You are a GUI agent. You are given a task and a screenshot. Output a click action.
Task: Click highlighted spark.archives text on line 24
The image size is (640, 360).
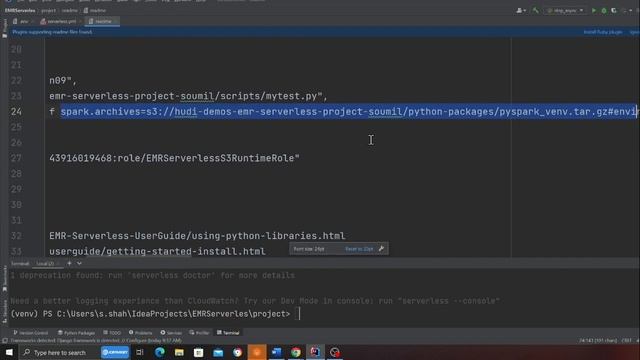(x=348, y=111)
